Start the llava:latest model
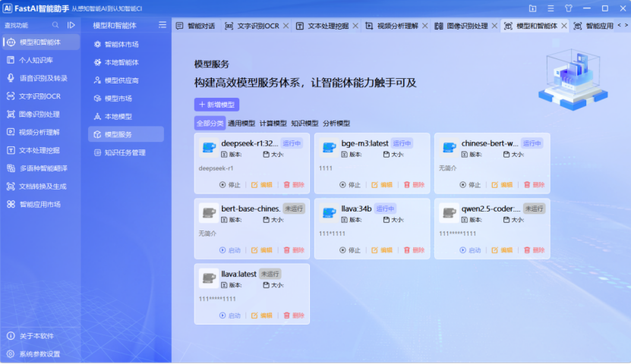The width and height of the screenshot is (631, 364). 230,315
